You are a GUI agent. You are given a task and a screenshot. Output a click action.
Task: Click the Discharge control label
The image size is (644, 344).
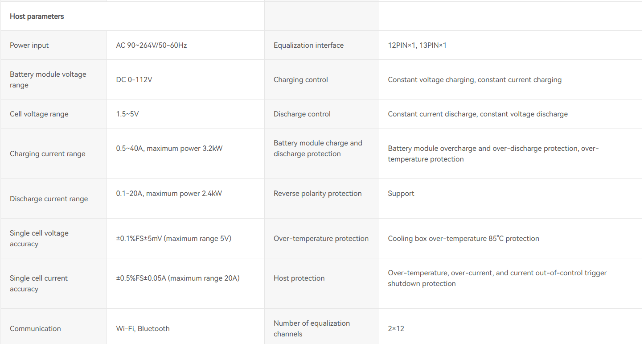pos(302,114)
